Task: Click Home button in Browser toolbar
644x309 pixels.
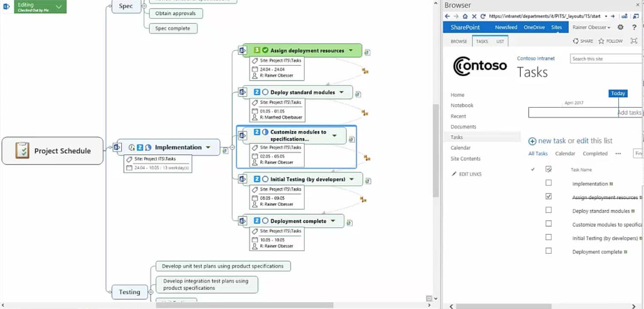Action: click(x=465, y=16)
